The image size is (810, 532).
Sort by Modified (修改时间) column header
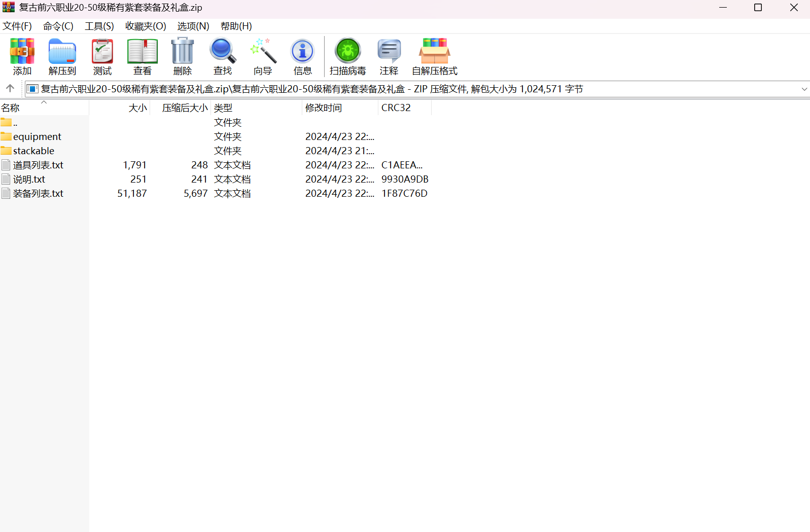(x=340, y=108)
